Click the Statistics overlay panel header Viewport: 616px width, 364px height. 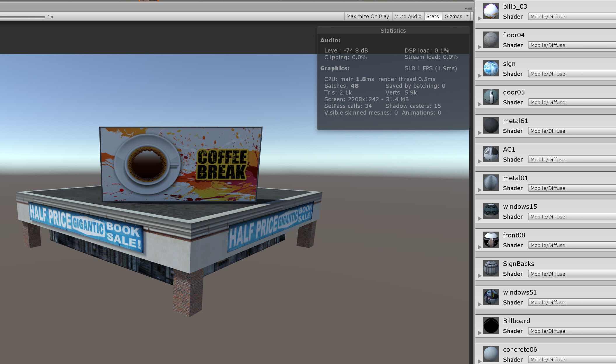(393, 30)
